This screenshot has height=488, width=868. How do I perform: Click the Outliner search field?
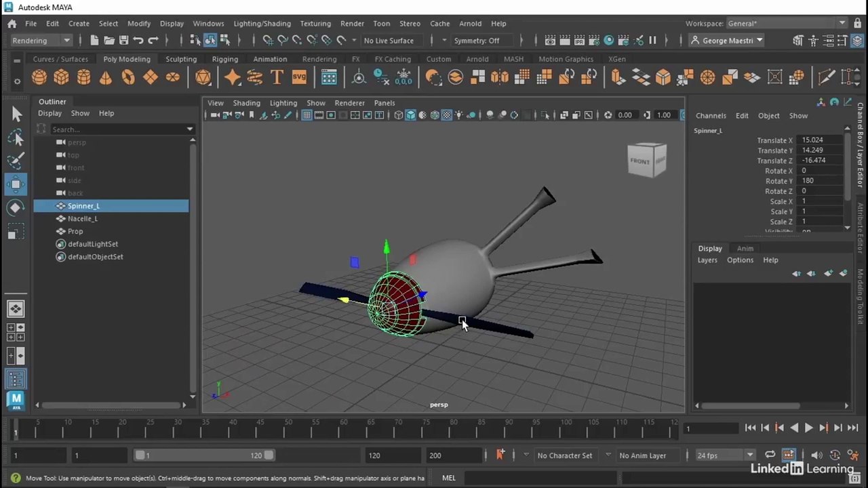(x=117, y=129)
